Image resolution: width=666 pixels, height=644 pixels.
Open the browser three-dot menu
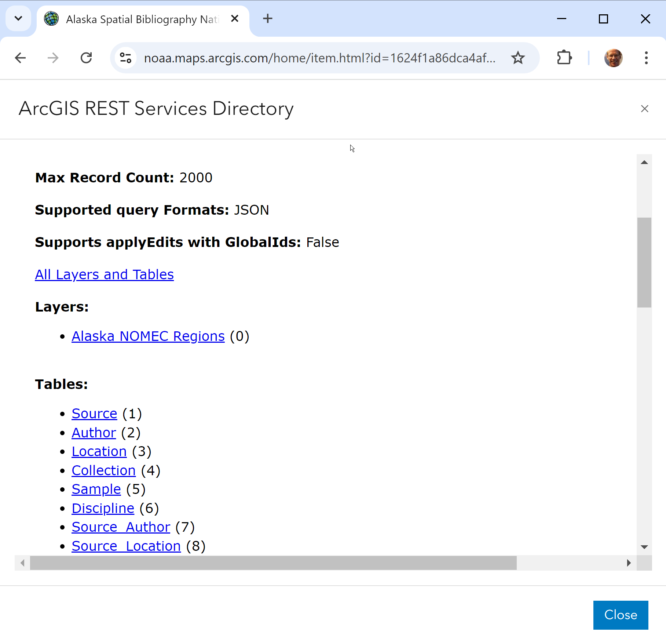click(646, 58)
